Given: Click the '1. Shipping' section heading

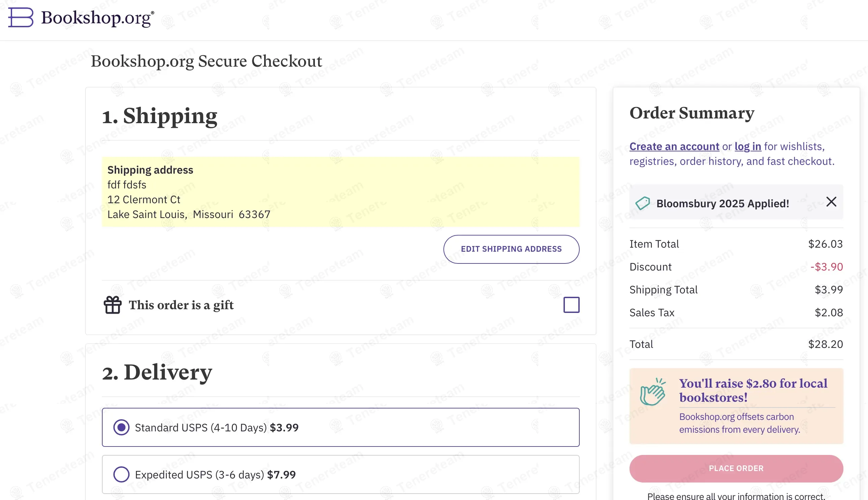Looking at the screenshot, I should pos(160,116).
